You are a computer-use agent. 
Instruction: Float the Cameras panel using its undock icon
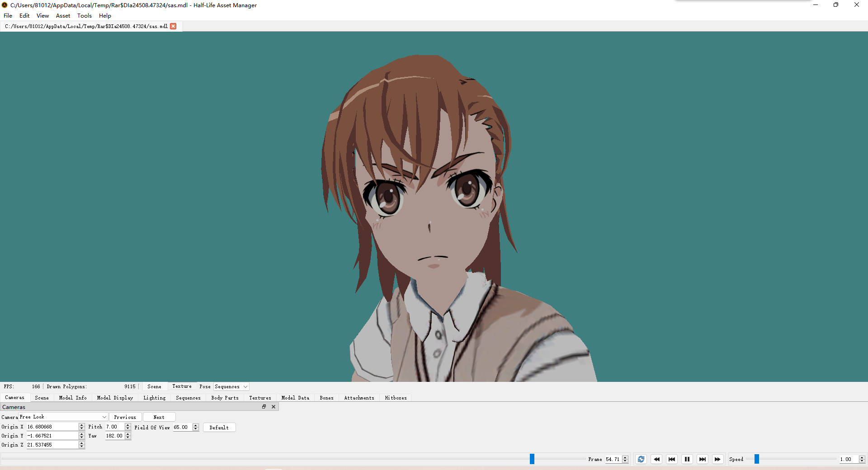click(x=264, y=407)
